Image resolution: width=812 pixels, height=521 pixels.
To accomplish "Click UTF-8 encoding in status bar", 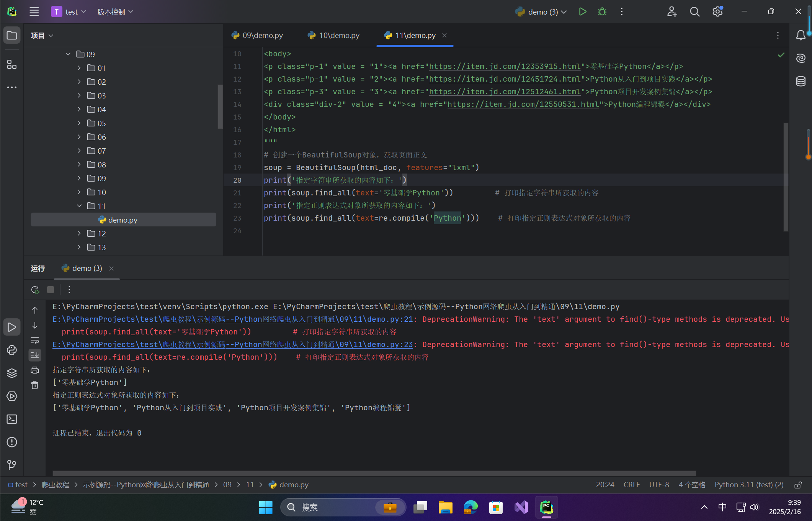I will (659, 485).
